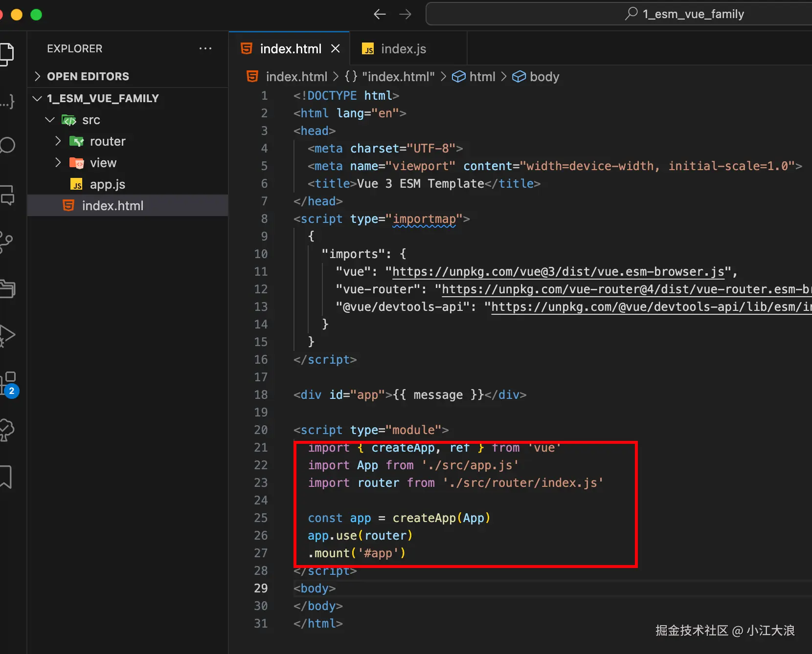Click the meta viewport line
The height and width of the screenshot is (654, 812).
[x=555, y=166]
